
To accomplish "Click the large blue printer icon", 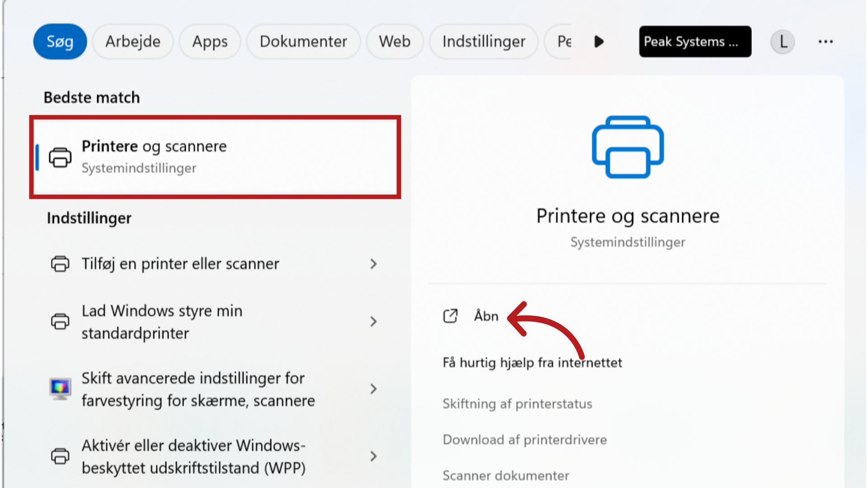I will (x=628, y=147).
